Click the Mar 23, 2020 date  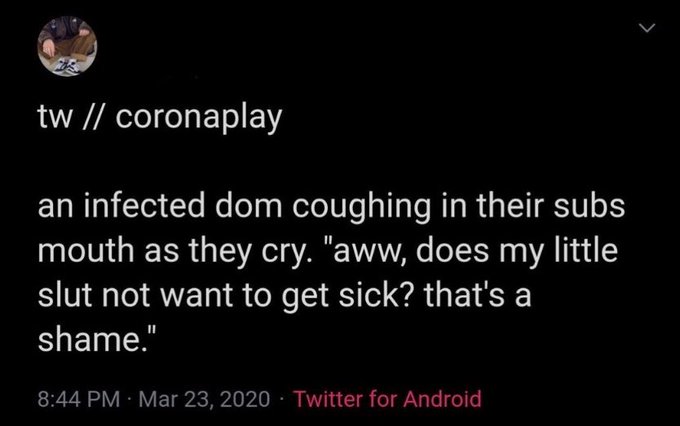(204, 399)
